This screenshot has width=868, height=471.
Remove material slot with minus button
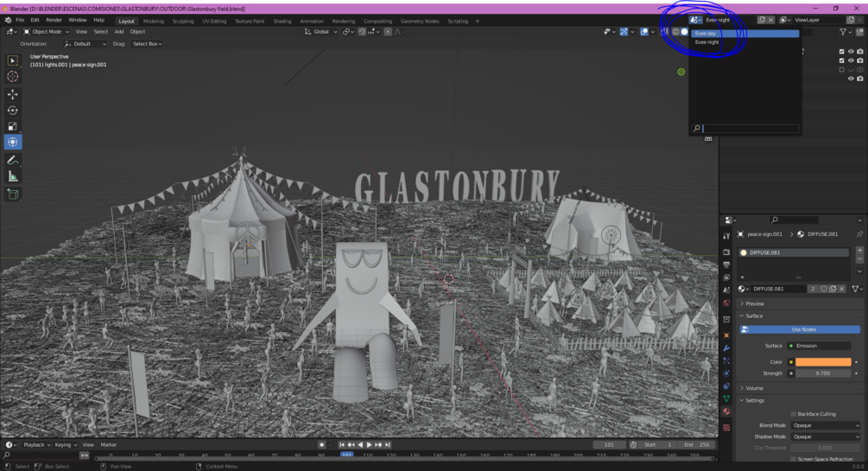coord(859,259)
